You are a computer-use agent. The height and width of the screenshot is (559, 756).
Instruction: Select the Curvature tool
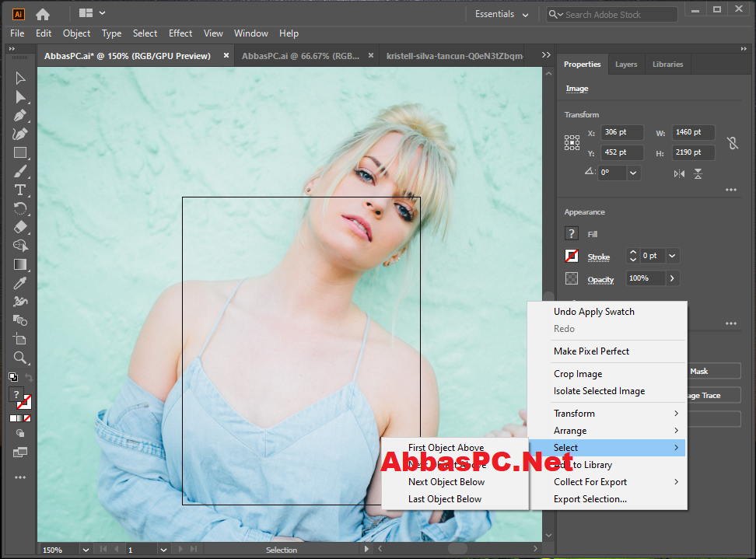coord(19,134)
